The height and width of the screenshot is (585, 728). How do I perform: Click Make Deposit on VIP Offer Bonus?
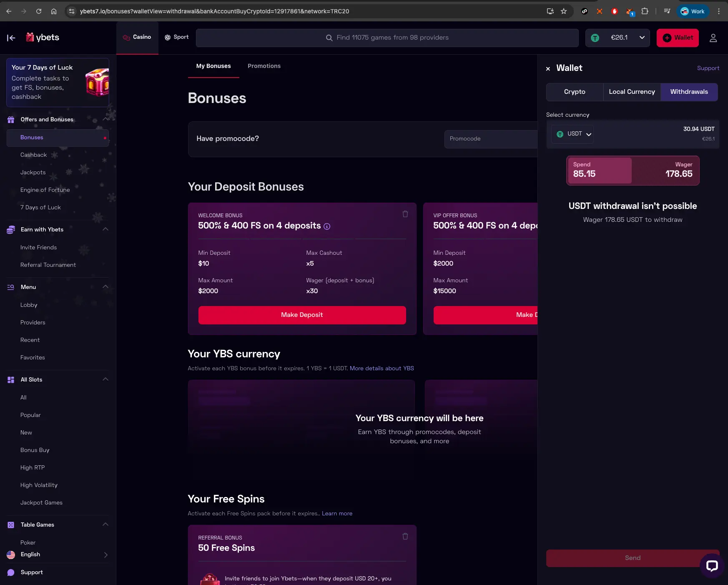(485, 315)
